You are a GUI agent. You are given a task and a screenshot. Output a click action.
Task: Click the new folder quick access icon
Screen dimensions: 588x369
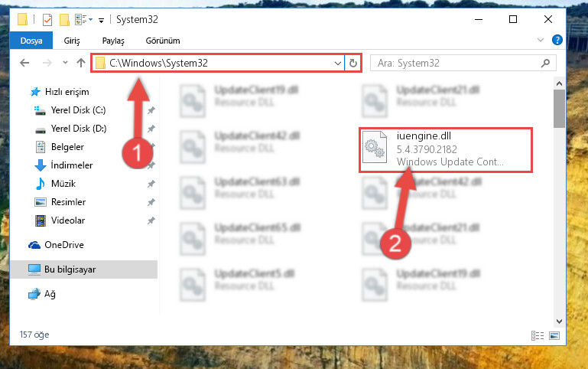pyautogui.click(x=64, y=19)
